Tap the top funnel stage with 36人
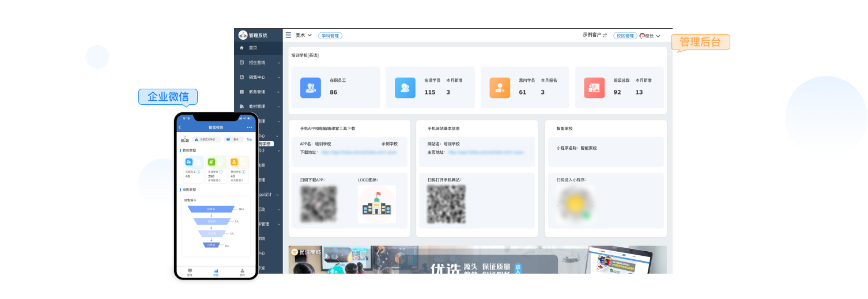Screen dimensions: 868x299 [212, 209]
